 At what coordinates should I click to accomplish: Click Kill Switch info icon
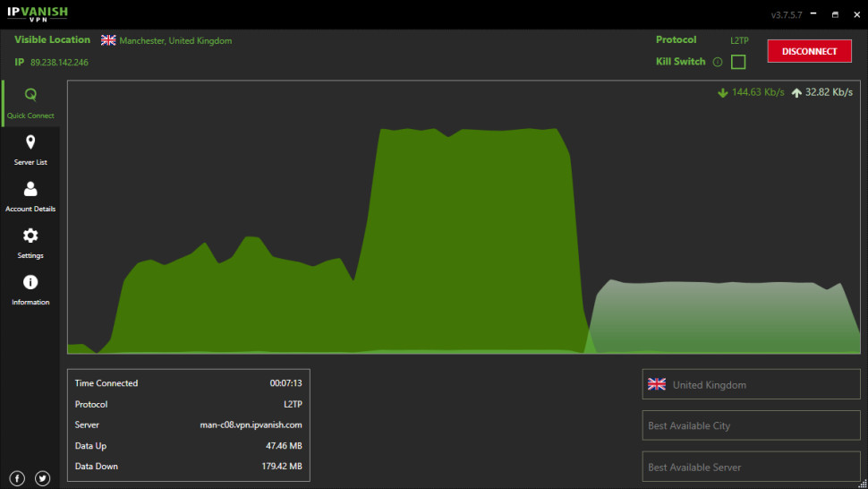pyautogui.click(x=718, y=62)
